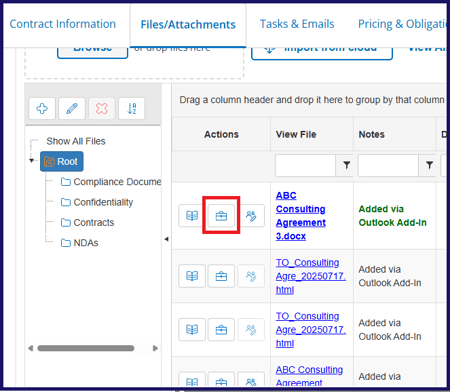450x392 pixels.
Task: Open first TO_Consulting Agre_20250717.html link
Action: (311, 276)
